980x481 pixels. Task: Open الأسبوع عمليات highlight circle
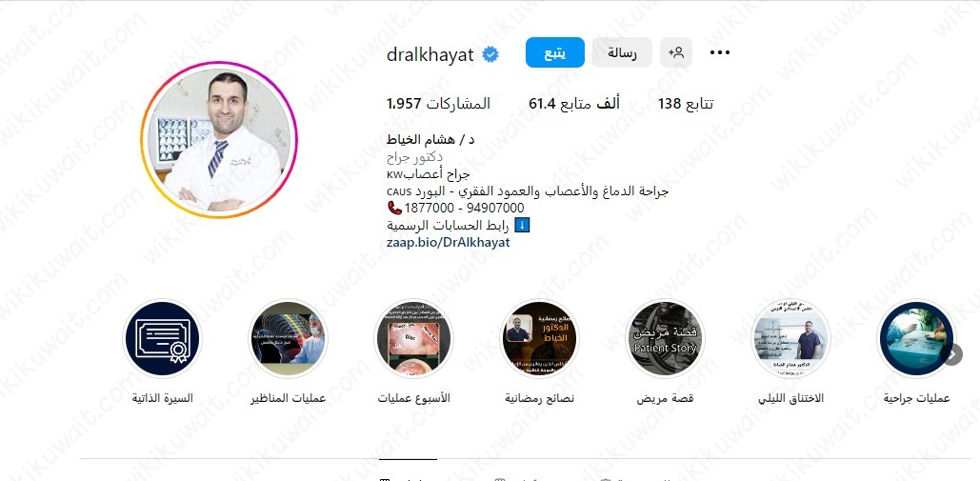413,338
